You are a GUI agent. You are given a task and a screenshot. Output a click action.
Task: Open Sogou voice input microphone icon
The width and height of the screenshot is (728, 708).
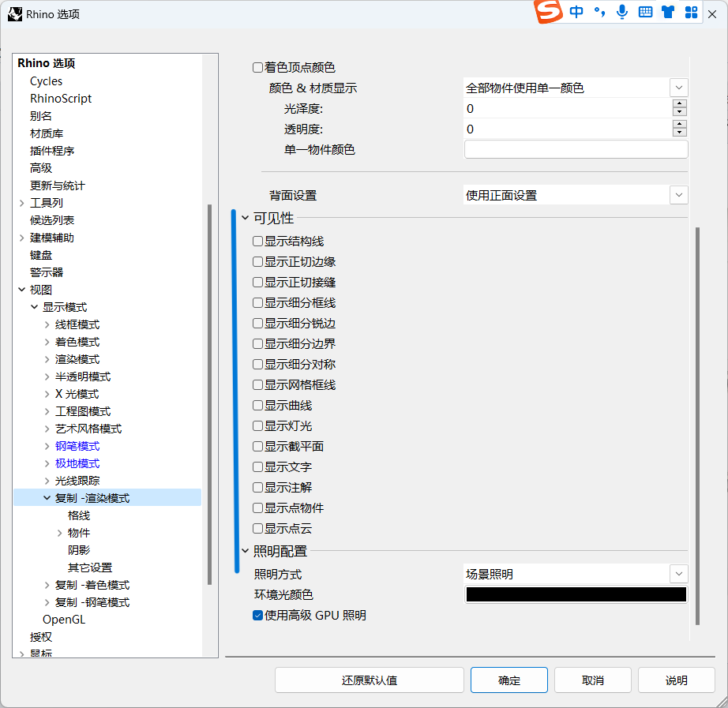[x=622, y=12]
